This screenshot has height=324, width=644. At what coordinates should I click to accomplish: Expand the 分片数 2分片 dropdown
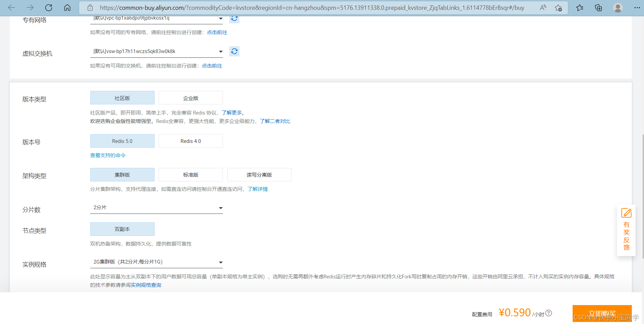coord(157,207)
